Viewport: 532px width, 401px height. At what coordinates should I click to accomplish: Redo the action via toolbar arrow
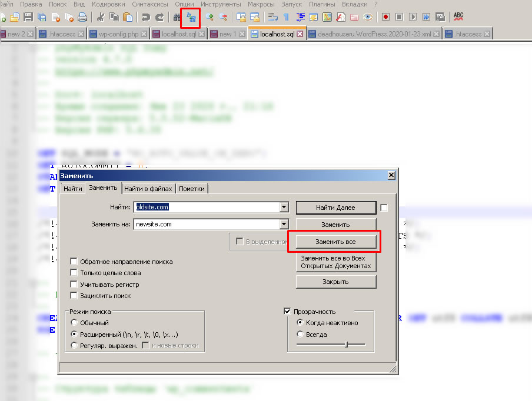pyautogui.click(x=159, y=17)
